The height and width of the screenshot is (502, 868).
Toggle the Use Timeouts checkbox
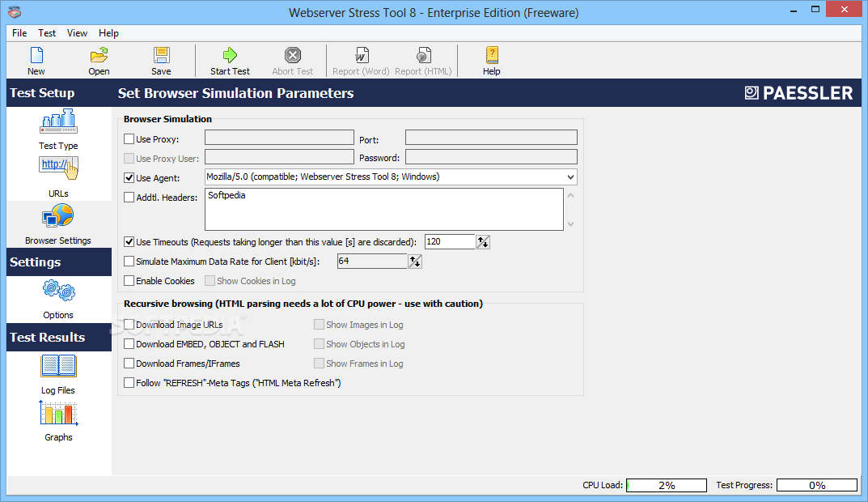pos(129,241)
